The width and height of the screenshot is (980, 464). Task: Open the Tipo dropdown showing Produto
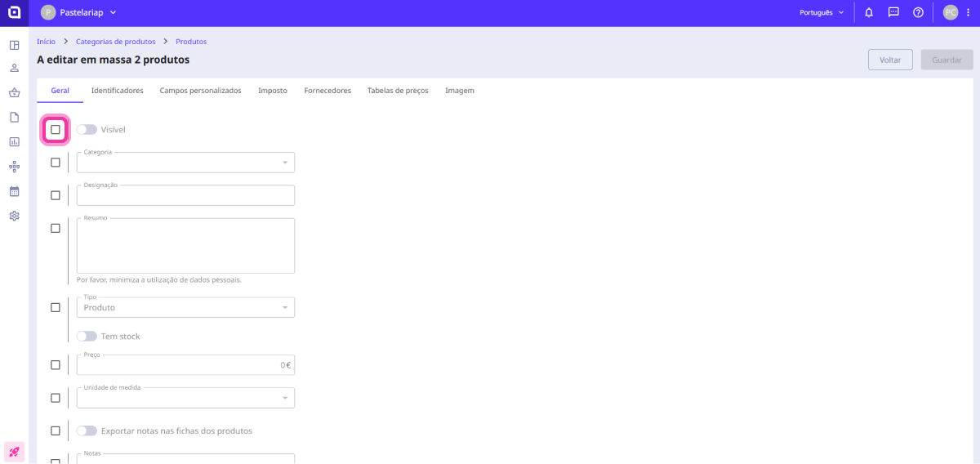tap(185, 307)
